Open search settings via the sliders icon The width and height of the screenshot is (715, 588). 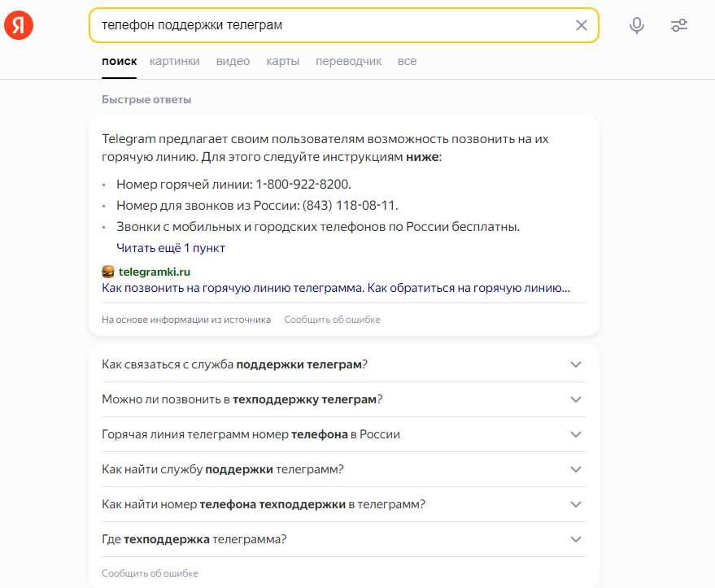tap(679, 25)
